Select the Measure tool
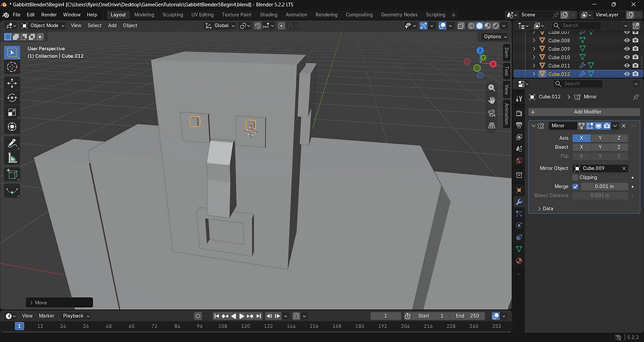The width and height of the screenshot is (644, 342). pyautogui.click(x=12, y=158)
